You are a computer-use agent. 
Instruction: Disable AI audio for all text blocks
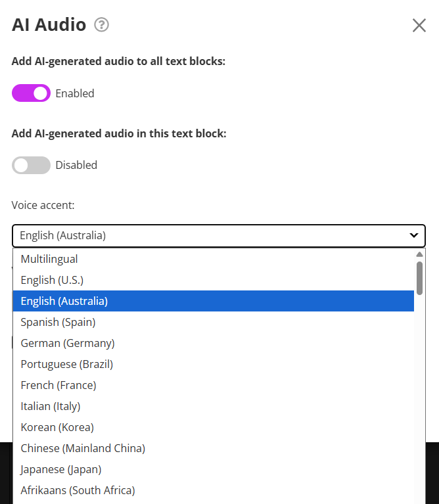click(31, 93)
